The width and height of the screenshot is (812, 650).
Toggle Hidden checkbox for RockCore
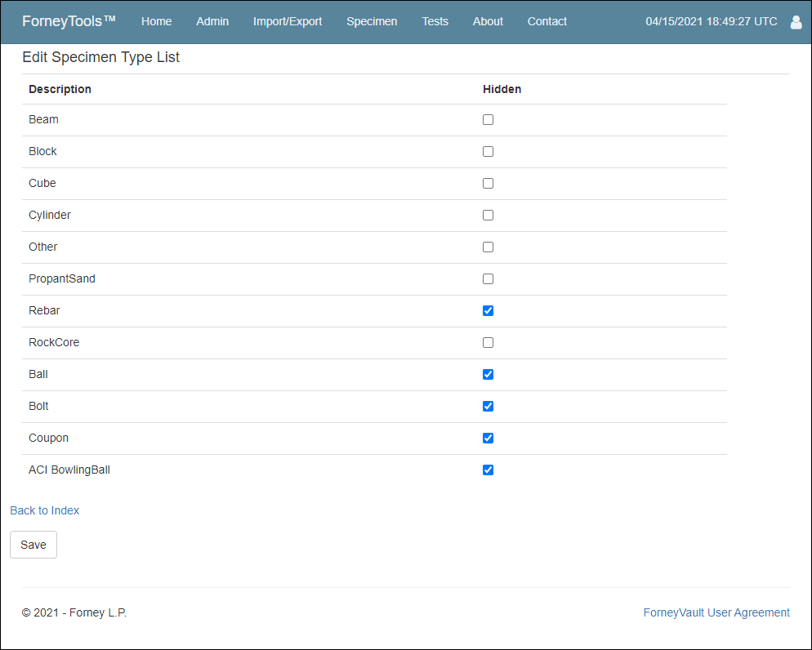(x=488, y=343)
